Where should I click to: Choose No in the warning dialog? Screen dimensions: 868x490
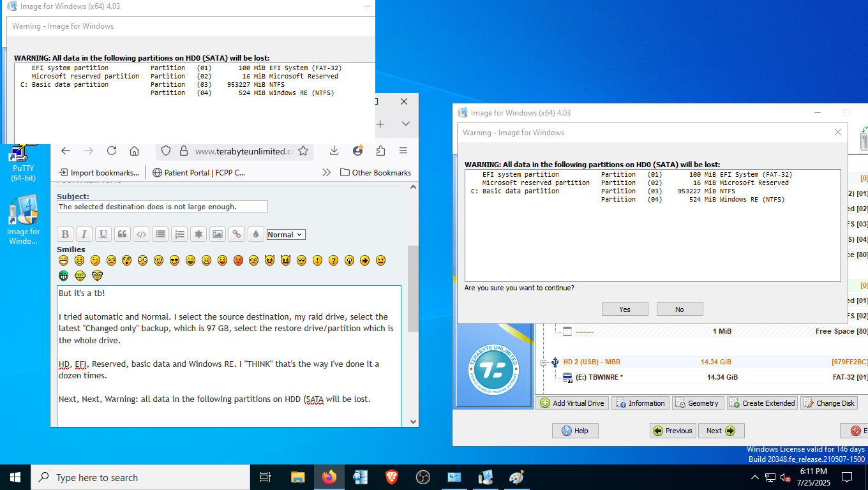pyautogui.click(x=680, y=309)
